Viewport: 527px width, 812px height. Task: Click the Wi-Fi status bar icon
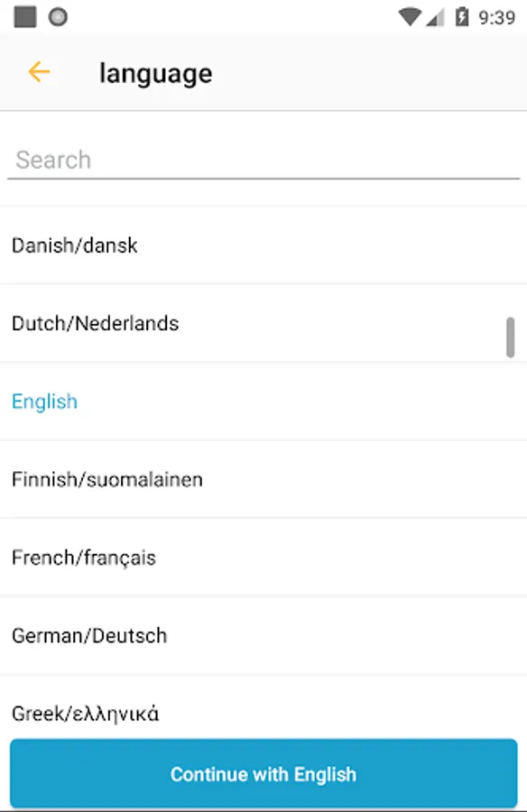[x=412, y=15]
